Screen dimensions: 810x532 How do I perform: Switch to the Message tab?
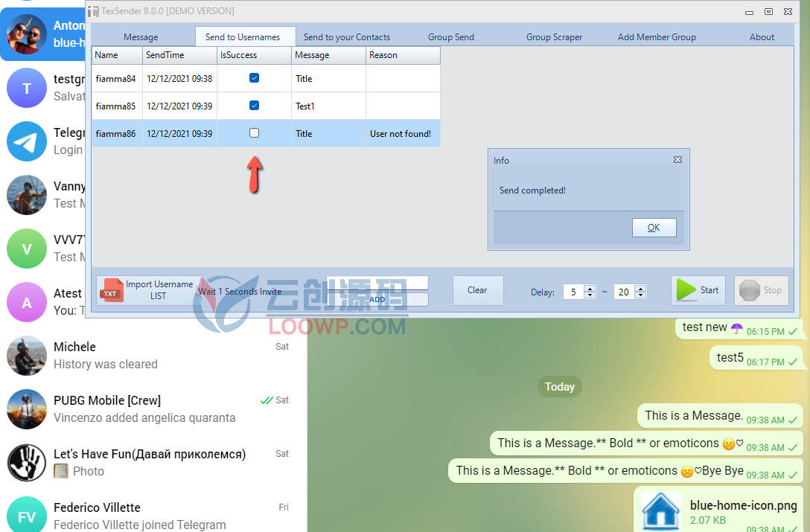click(x=141, y=37)
